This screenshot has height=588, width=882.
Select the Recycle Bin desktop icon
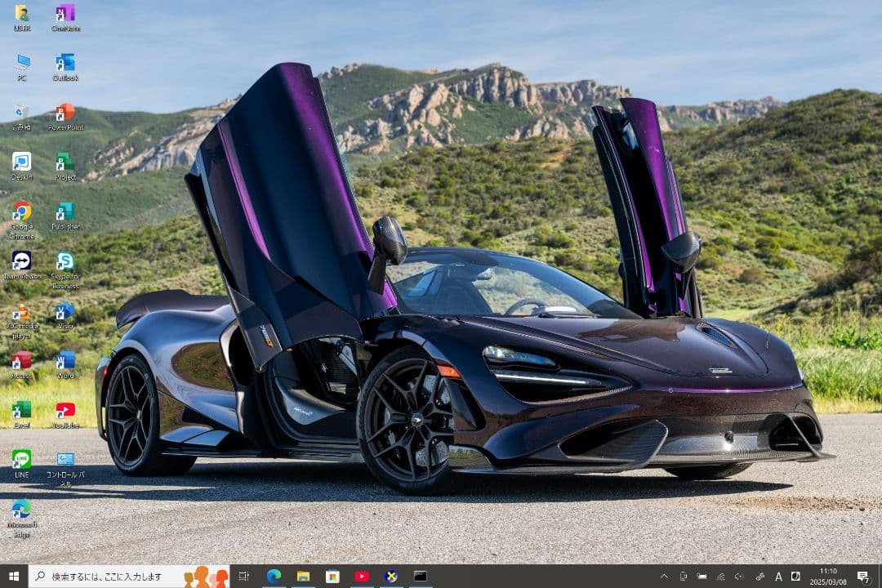[22, 114]
